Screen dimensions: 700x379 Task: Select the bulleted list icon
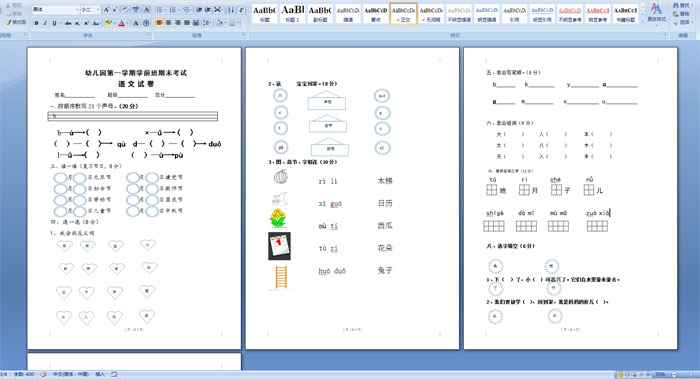click(x=159, y=10)
